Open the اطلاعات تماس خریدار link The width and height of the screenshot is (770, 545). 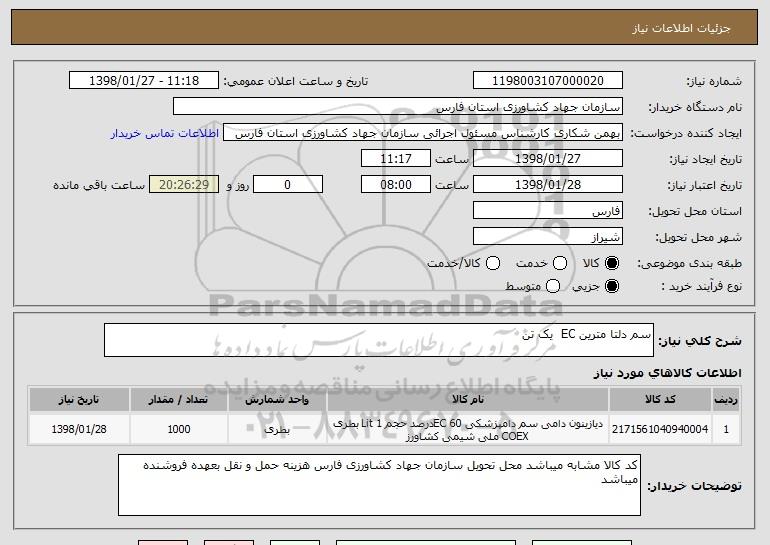[x=165, y=133]
